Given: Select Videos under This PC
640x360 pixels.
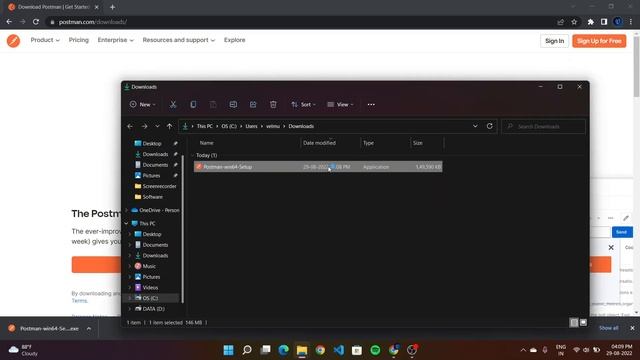Looking at the screenshot, I should [146, 287].
